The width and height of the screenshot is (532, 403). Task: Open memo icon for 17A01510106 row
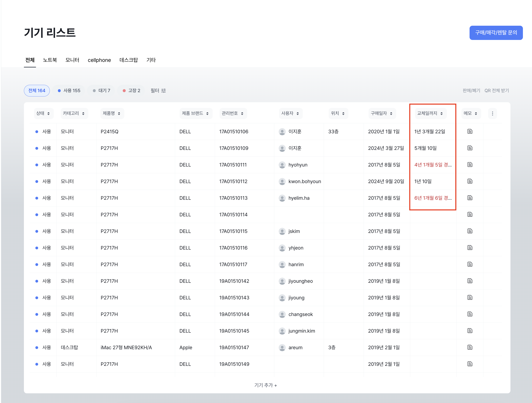470,131
